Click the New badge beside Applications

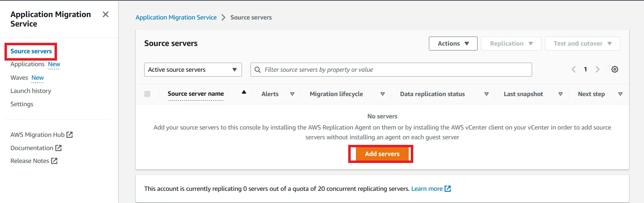pyautogui.click(x=54, y=64)
